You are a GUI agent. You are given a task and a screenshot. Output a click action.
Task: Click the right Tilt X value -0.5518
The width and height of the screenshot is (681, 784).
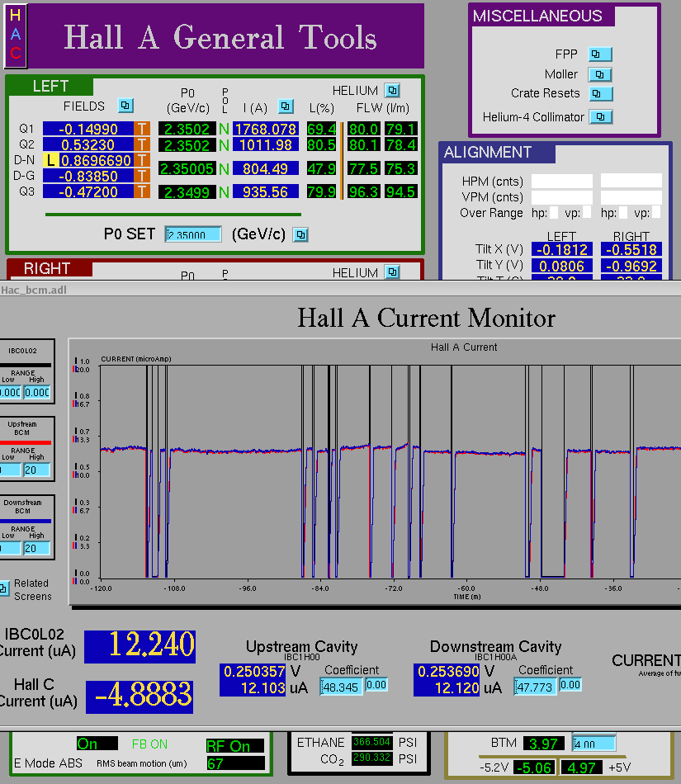[631, 249]
